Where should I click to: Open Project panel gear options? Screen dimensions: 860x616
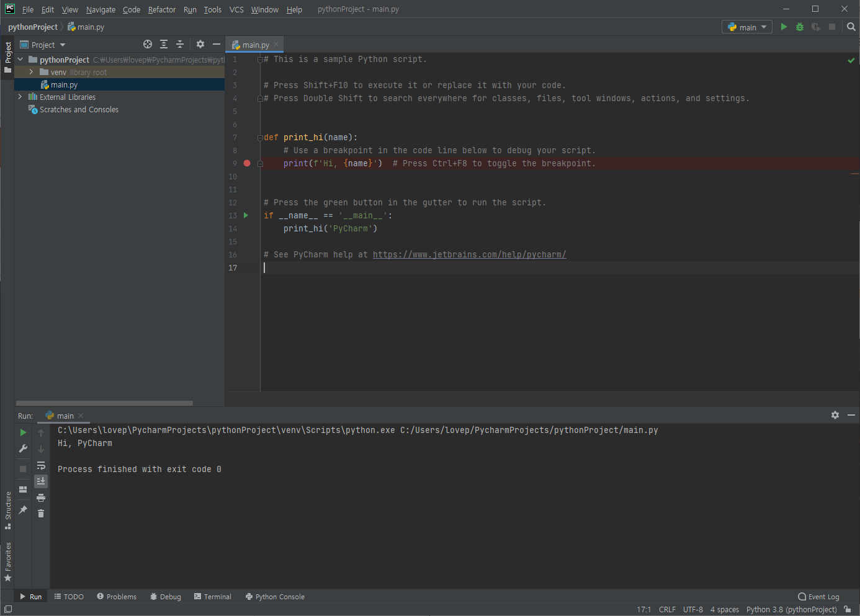click(x=200, y=44)
